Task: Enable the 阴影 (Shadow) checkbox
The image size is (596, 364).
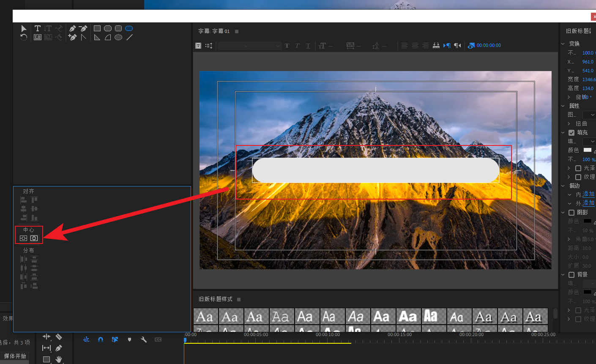Action: point(571,213)
